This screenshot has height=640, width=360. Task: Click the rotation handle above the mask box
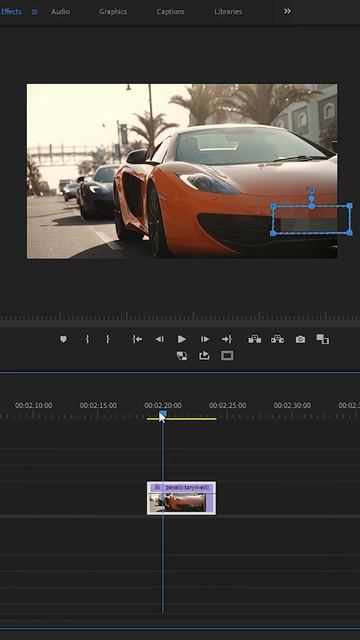[x=311, y=190]
